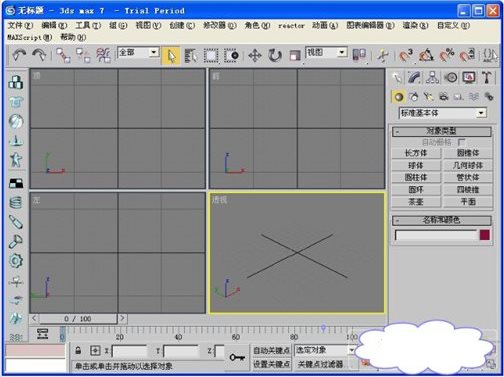Choose Bind to Space Warp tool

click(103, 55)
